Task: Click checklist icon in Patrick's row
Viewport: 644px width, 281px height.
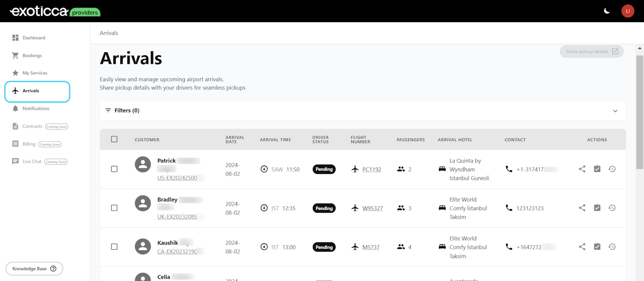Action: click(597, 169)
